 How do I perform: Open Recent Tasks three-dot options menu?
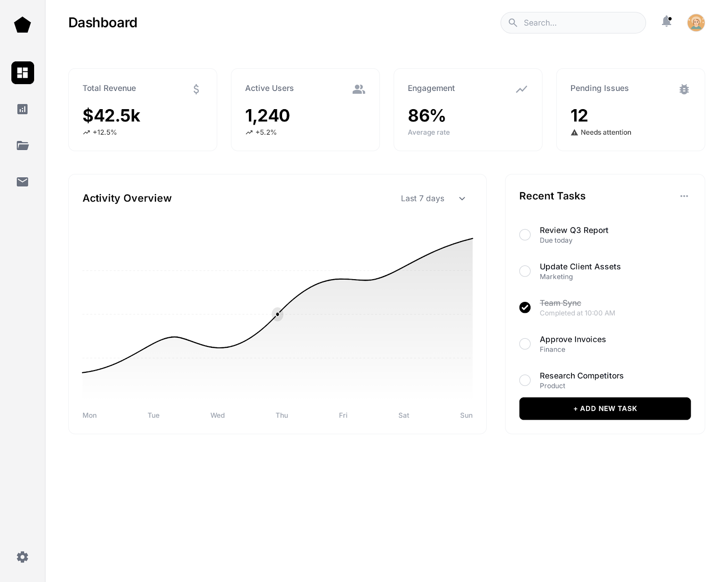pos(684,196)
